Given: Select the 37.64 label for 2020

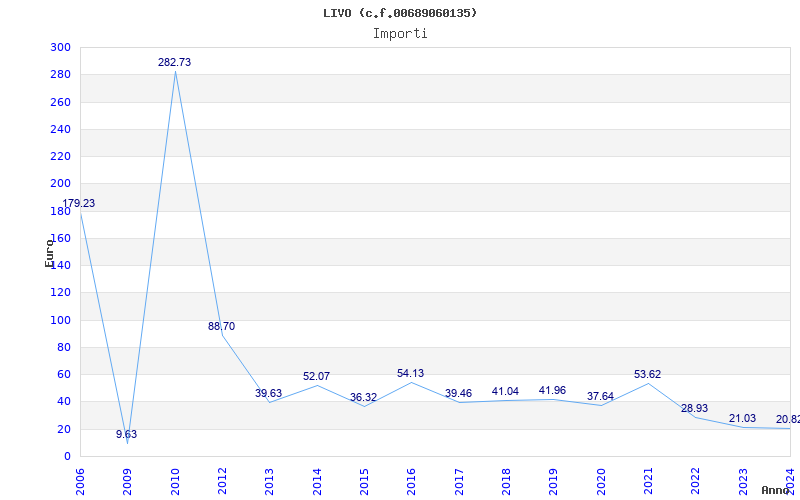Looking at the screenshot, I should (x=600, y=396).
